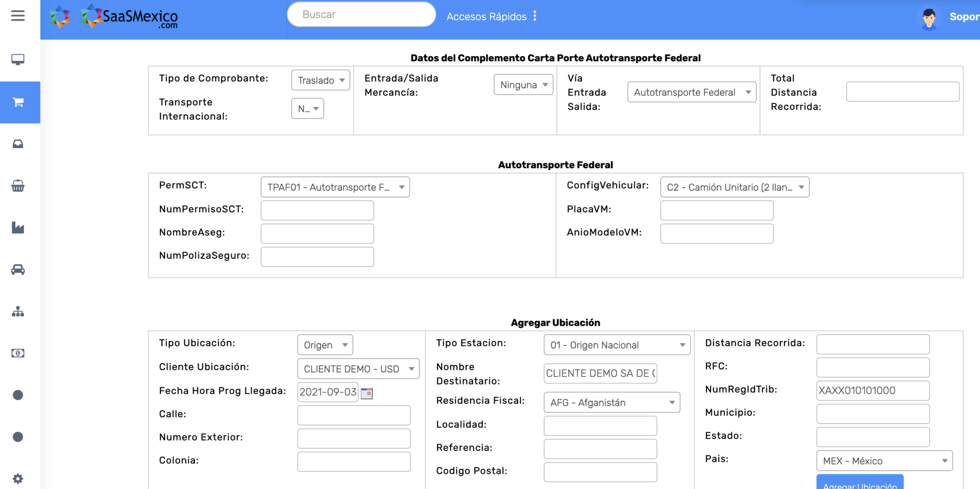This screenshot has width=980, height=489.
Task: Click the Agregar Ubicación button
Action: coord(859,485)
